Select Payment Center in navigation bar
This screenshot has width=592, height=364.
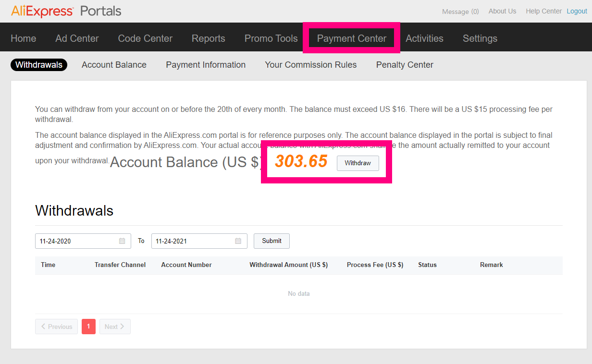pos(352,38)
